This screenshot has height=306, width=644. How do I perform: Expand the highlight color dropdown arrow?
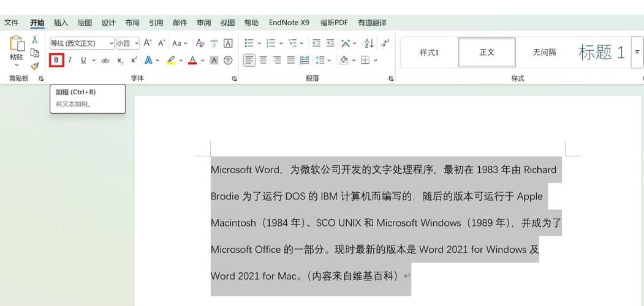[x=181, y=61]
